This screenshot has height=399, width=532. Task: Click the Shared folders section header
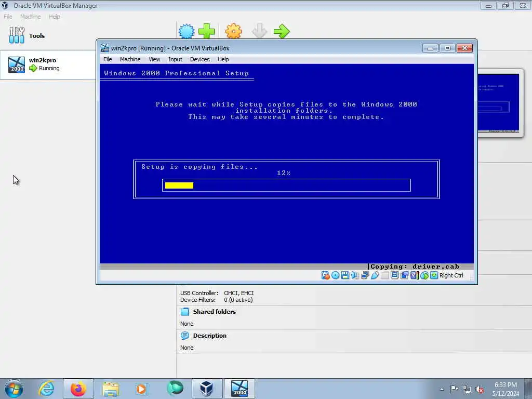point(214,312)
